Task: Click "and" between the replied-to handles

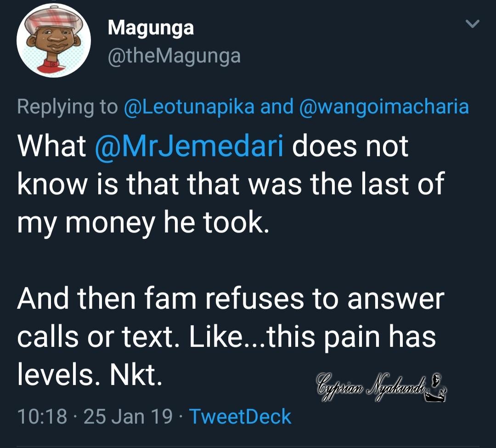Action: 277,107
